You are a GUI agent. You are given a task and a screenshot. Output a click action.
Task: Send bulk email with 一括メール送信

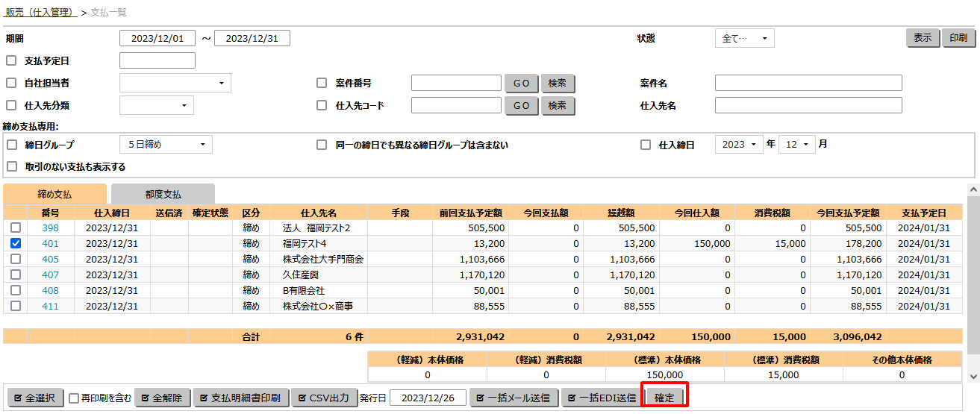[x=514, y=398]
